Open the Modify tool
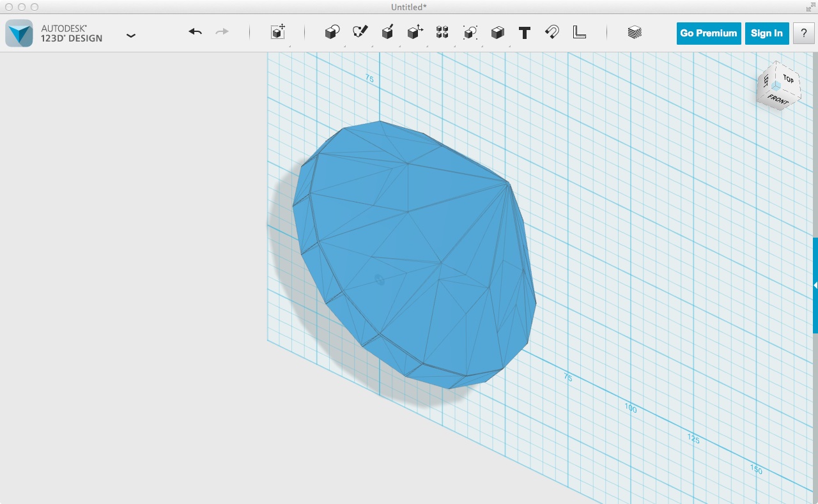 415,33
